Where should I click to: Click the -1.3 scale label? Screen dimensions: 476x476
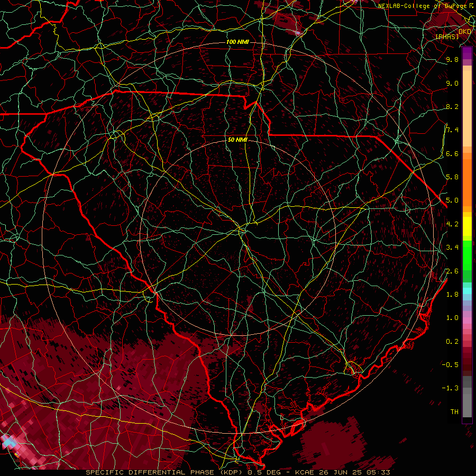pyautogui.click(x=450, y=388)
